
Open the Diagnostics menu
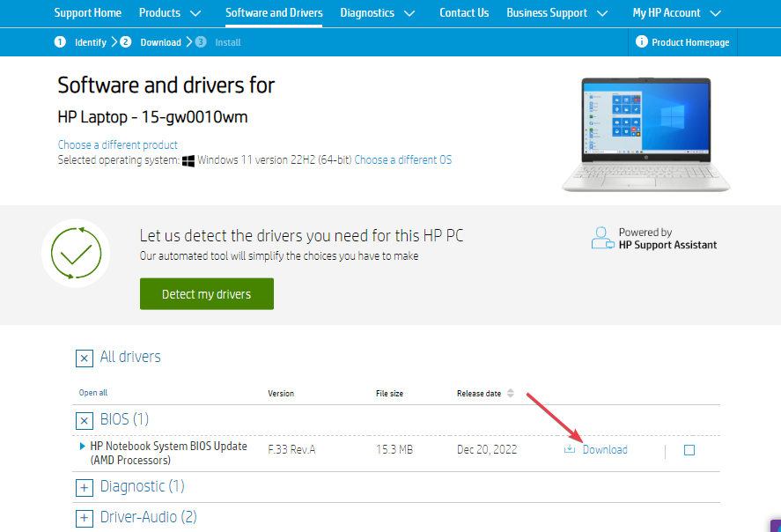367,13
